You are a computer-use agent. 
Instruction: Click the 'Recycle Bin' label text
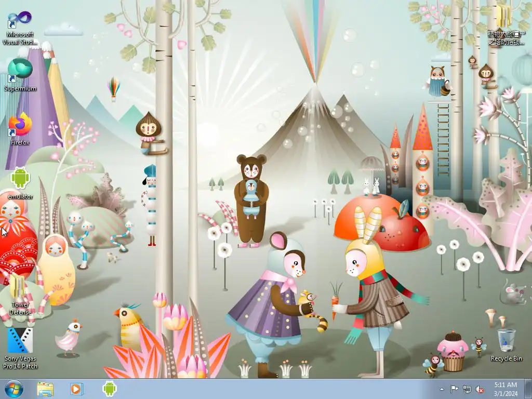pyautogui.click(x=506, y=358)
